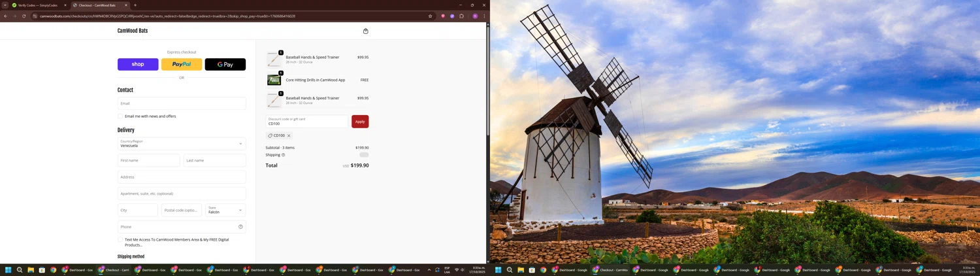Image resolution: width=980 pixels, height=276 pixels.
Task: Check Text Me Access To CamWood Members Area
Action: [120, 240]
